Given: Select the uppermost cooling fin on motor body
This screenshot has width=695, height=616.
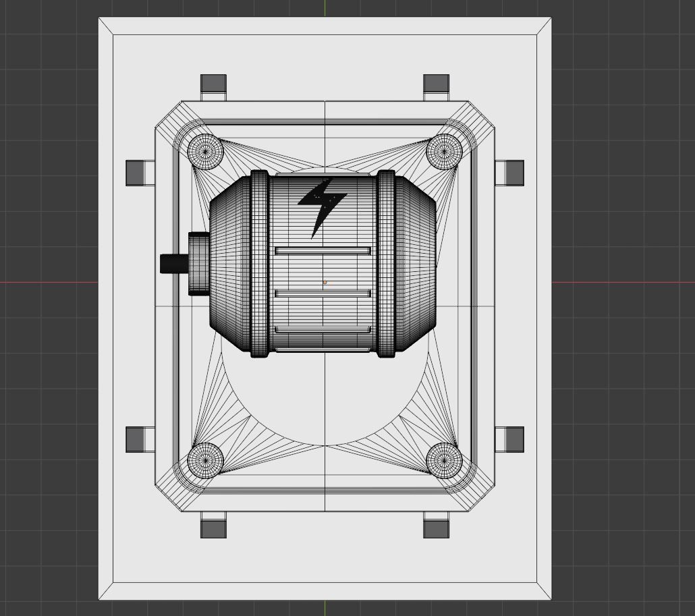Looking at the screenshot, I should pyautogui.click(x=323, y=251).
